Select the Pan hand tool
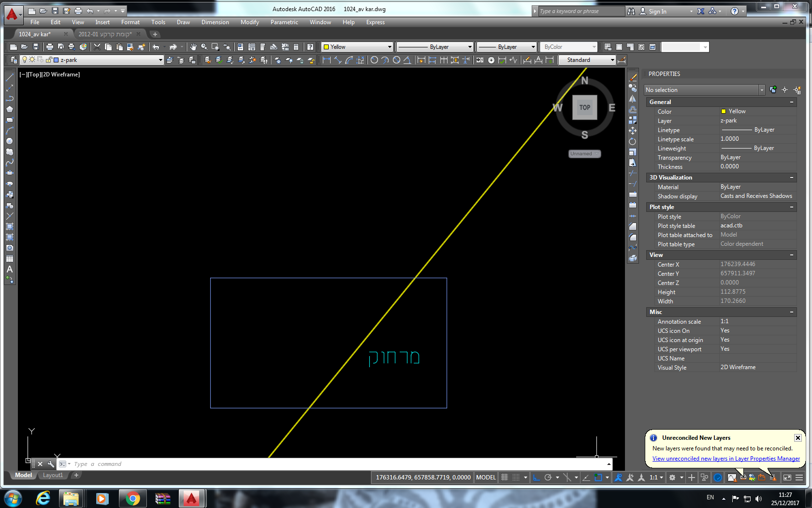The height and width of the screenshot is (508, 812). pos(193,47)
